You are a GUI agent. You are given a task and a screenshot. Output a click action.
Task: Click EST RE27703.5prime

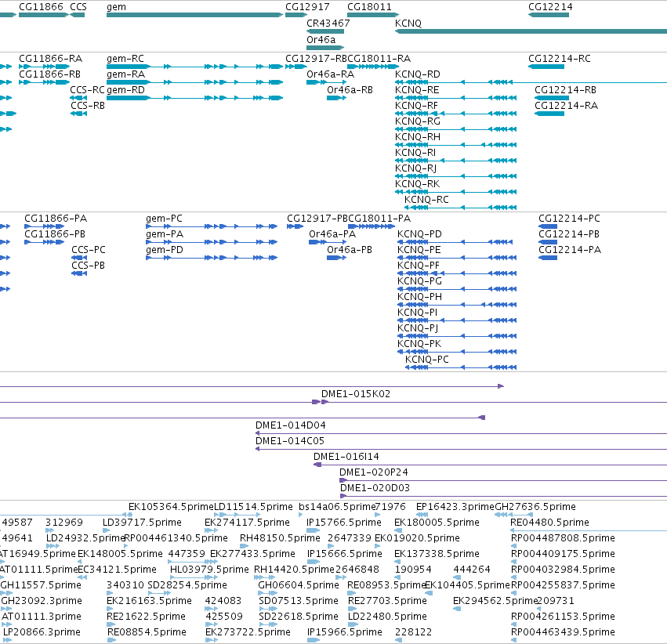click(353, 609)
